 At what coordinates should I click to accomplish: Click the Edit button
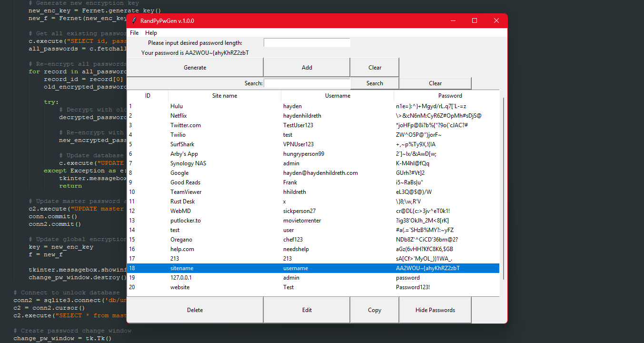coord(307,310)
